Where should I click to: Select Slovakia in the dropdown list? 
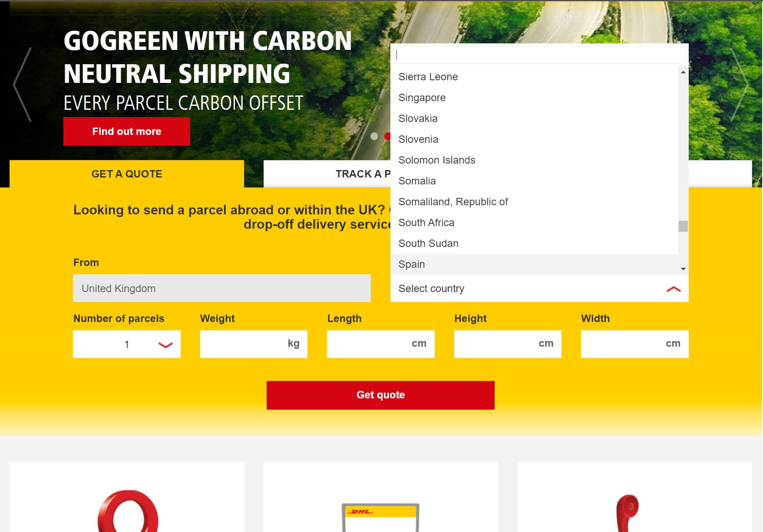click(534, 118)
